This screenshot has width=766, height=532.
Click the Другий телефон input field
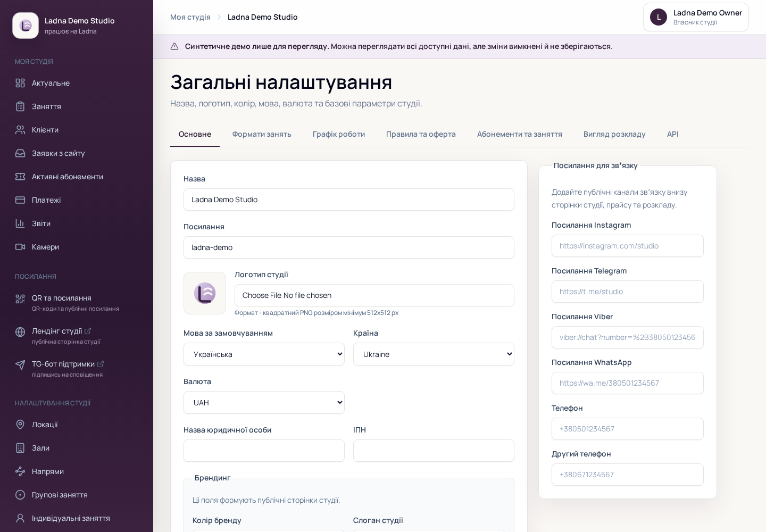(x=628, y=475)
